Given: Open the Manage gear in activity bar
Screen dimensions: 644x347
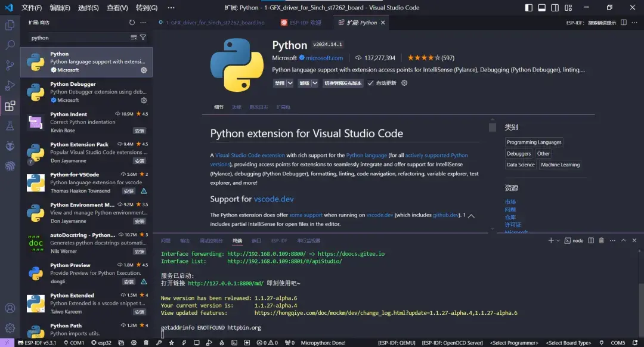Looking at the screenshot, I should pyautogui.click(x=10, y=328).
